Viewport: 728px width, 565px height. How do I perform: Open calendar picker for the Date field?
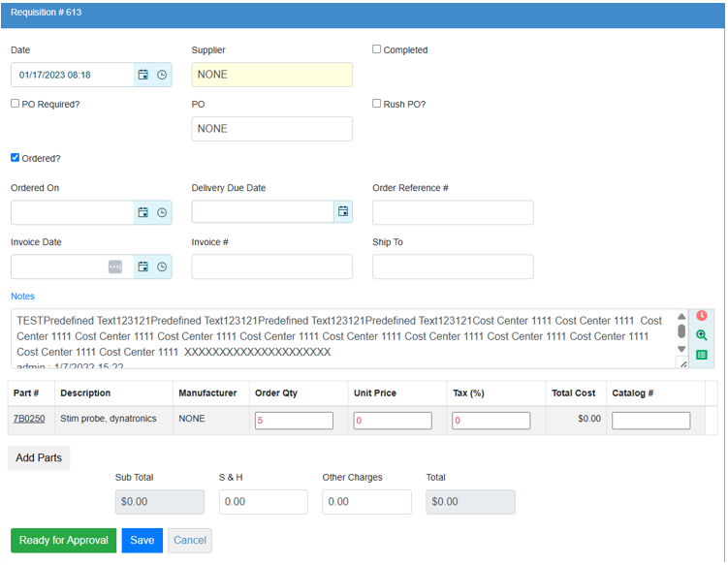142,75
